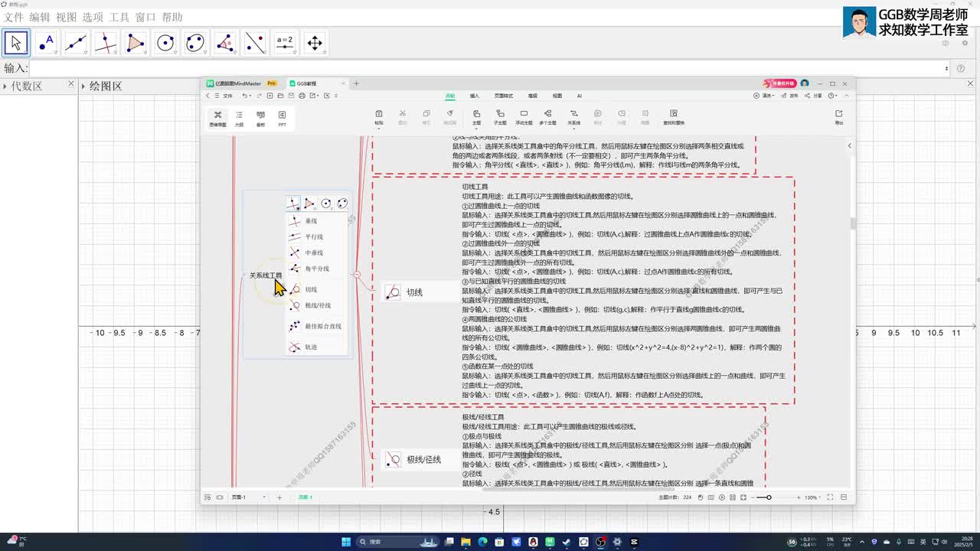
Task: Switch to 大纲 outline mode
Action: click(x=239, y=118)
